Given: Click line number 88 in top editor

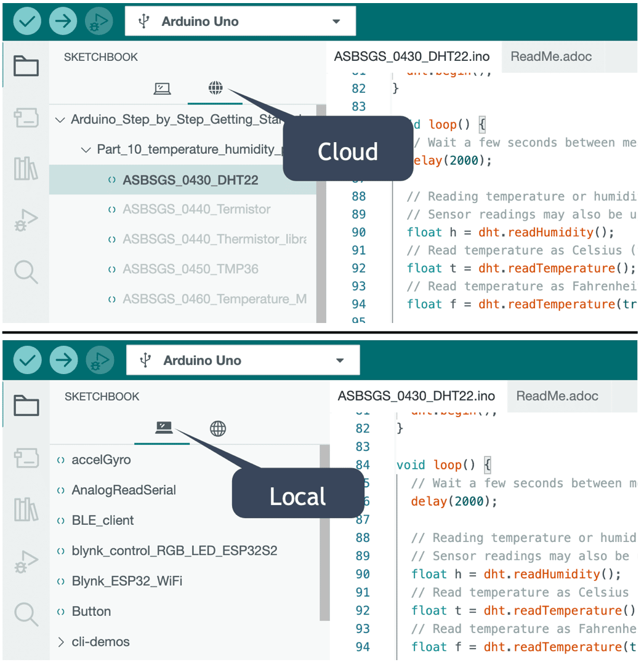Looking at the screenshot, I should click(359, 197).
